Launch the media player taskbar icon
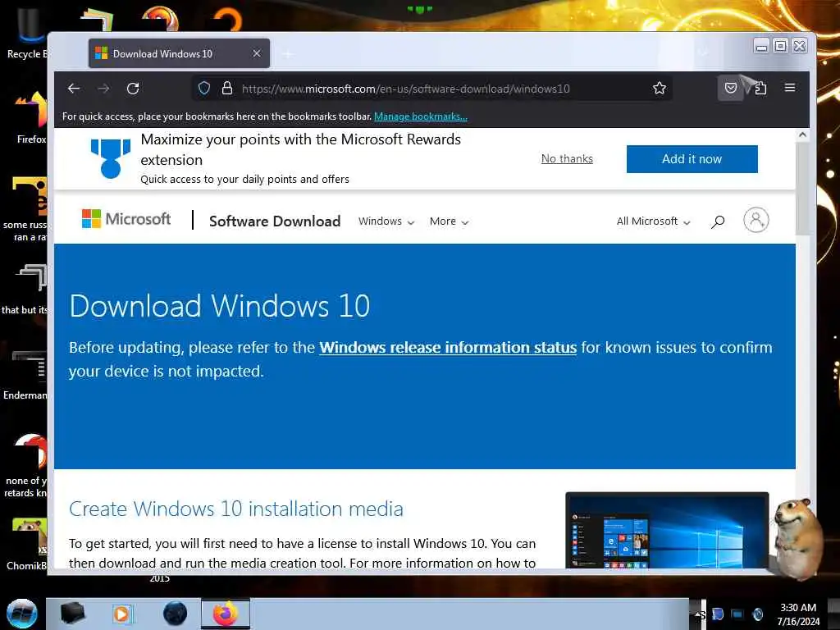The image size is (840, 630). click(121, 614)
